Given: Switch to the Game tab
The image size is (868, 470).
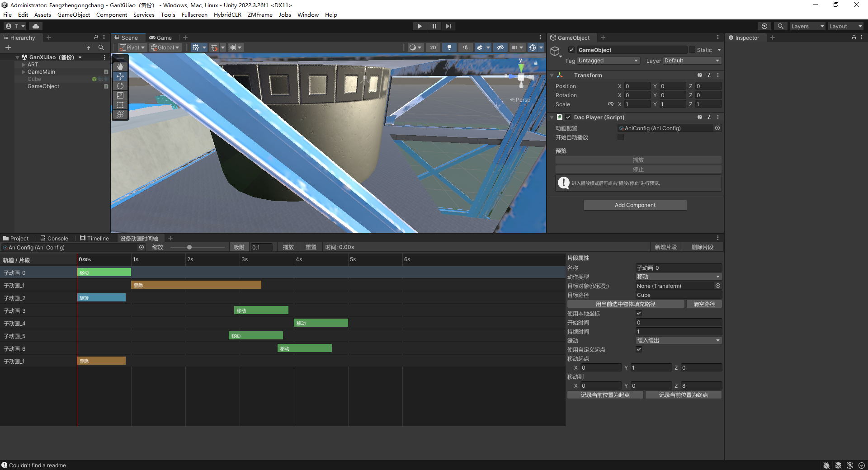Looking at the screenshot, I should (x=160, y=38).
